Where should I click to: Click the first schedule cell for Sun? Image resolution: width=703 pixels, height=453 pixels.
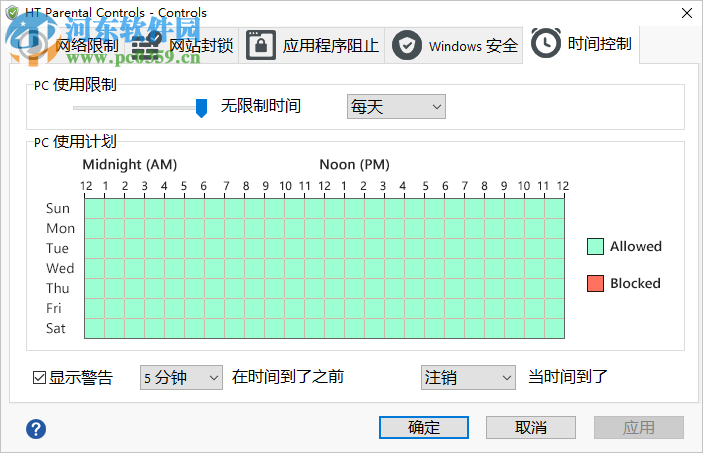click(x=95, y=209)
